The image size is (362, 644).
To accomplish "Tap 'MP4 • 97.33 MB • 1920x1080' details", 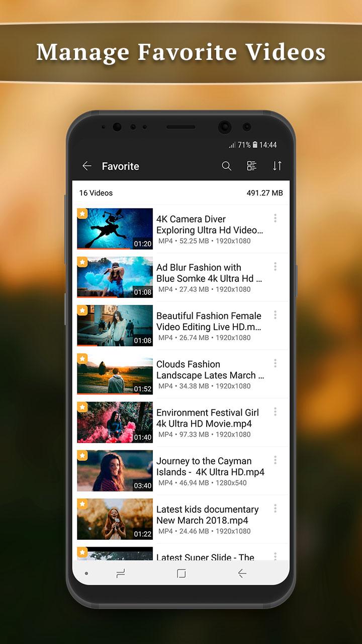I will coord(205,434).
